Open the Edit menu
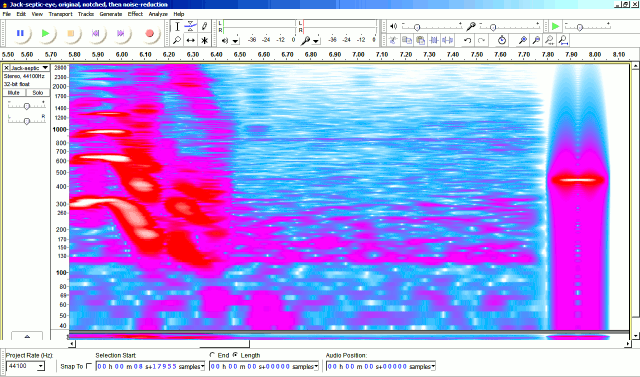640x377 pixels. pyautogui.click(x=21, y=14)
